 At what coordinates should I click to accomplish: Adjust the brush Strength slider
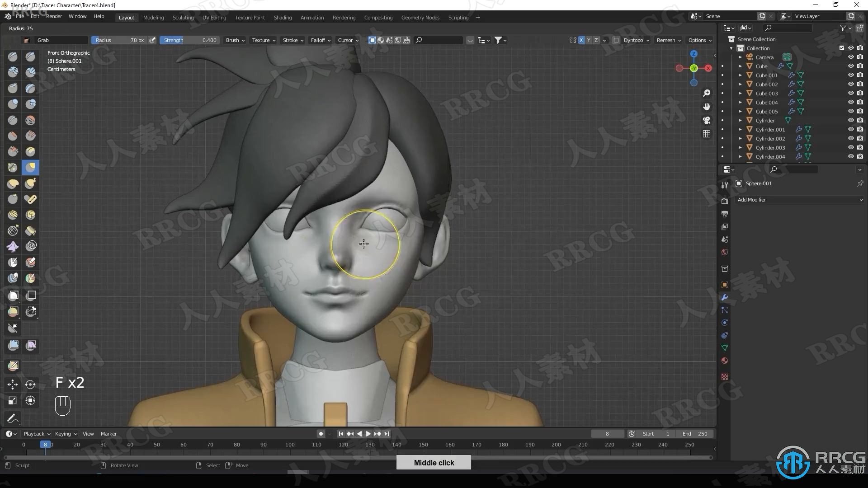click(x=189, y=40)
